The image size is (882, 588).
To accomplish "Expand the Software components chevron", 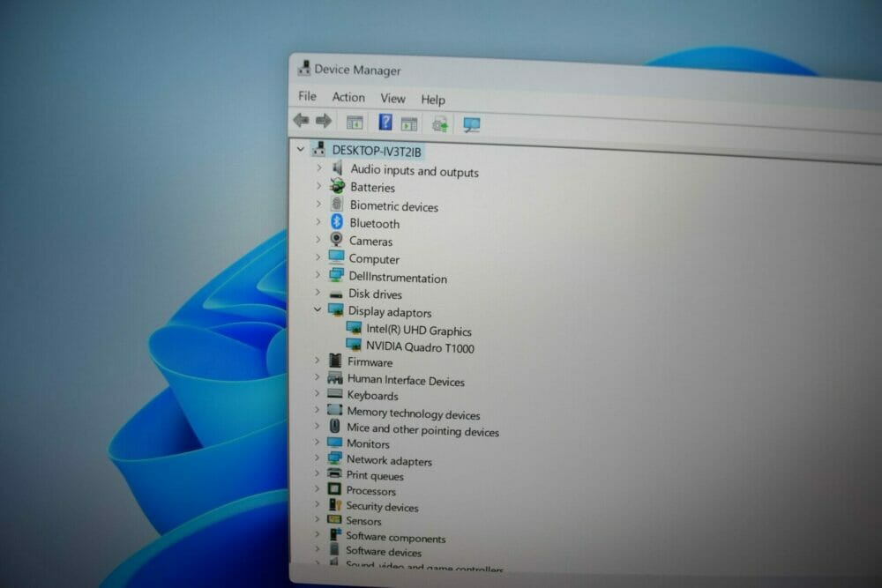I will [318, 534].
